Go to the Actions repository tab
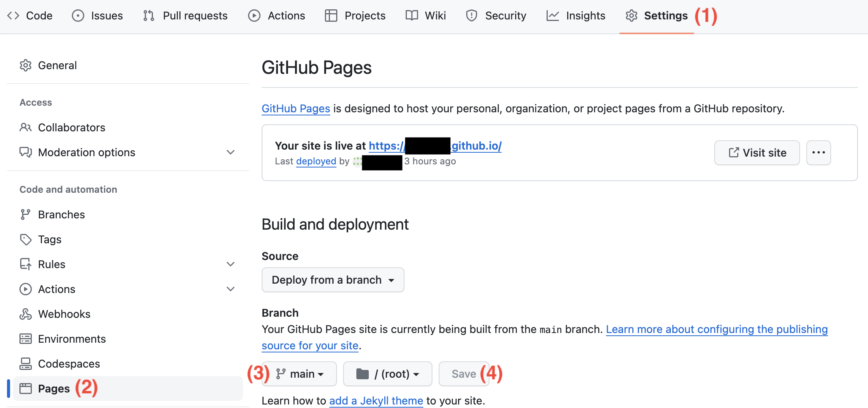This screenshot has width=868, height=408. (277, 16)
